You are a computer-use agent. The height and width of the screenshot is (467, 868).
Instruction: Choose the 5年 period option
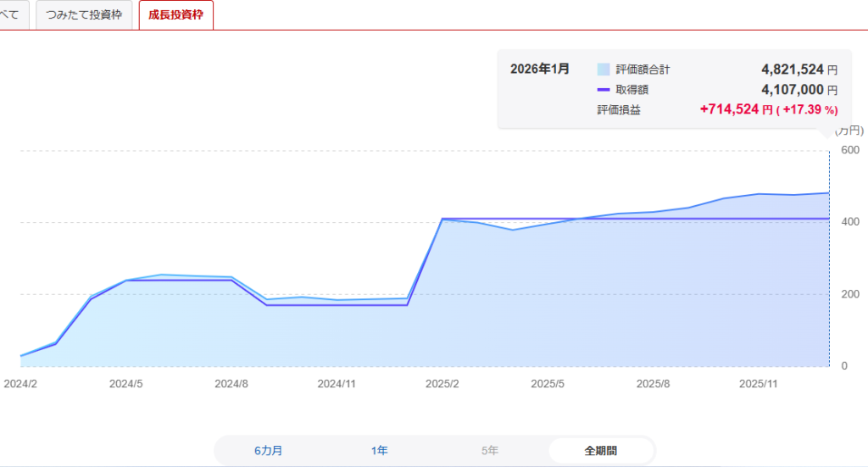(490, 450)
